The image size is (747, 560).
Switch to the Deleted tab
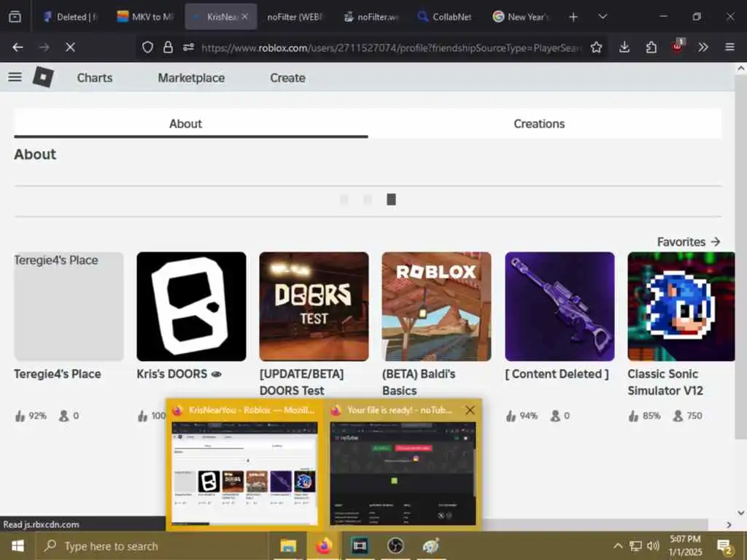pos(71,17)
